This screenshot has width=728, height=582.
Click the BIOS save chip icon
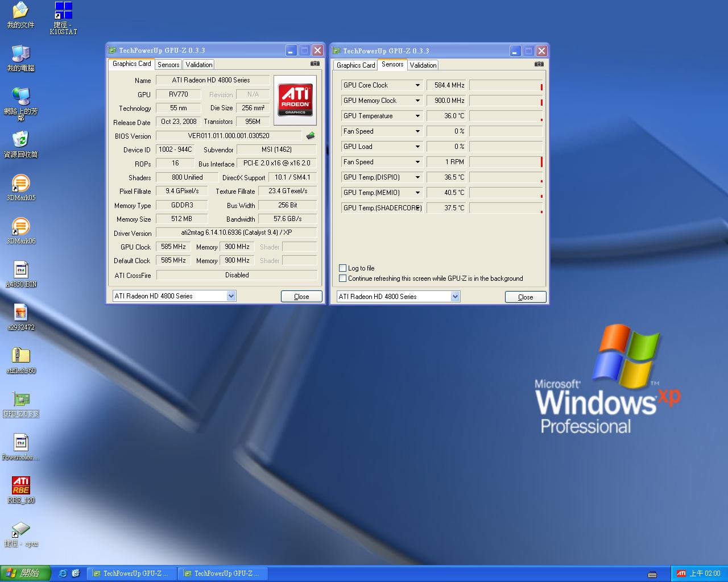tap(310, 136)
